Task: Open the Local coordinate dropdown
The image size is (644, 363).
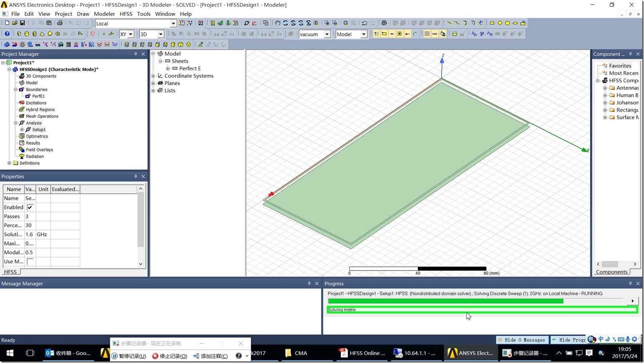Action: 173,23
